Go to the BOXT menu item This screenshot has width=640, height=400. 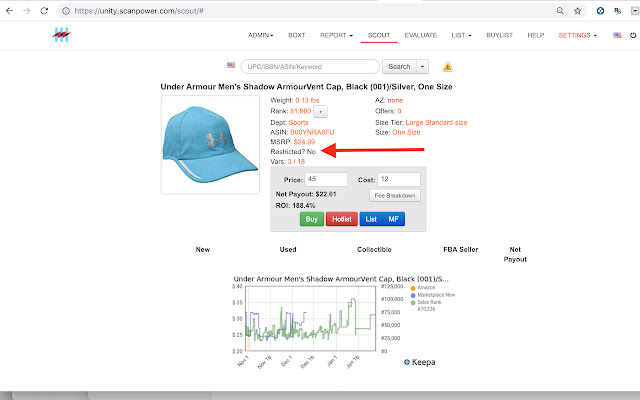[x=297, y=35]
